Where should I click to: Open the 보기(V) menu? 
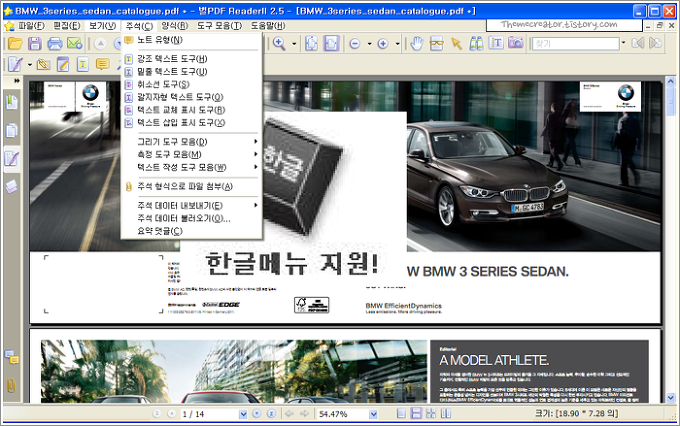(x=102, y=26)
